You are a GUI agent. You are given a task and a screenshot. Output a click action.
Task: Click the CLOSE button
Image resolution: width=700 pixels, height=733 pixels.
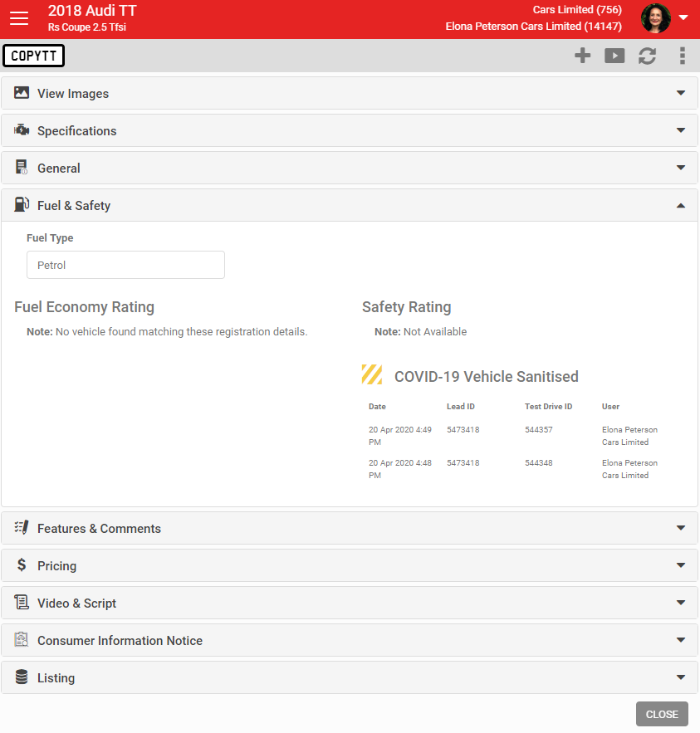tap(662, 714)
